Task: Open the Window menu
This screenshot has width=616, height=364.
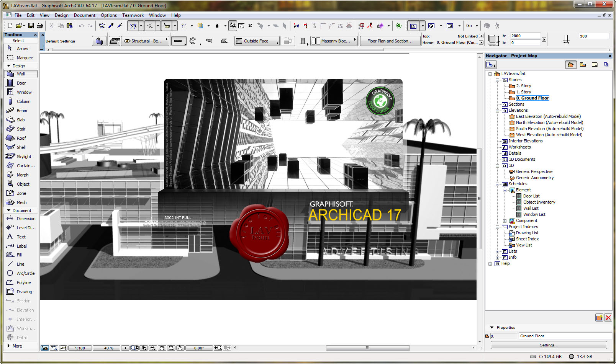Action: coord(157,15)
